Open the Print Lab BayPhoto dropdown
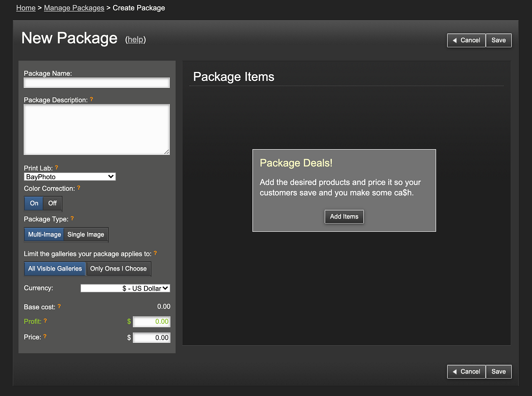Image resolution: width=532 pixels, height=396 pixels. click(70, 177)
